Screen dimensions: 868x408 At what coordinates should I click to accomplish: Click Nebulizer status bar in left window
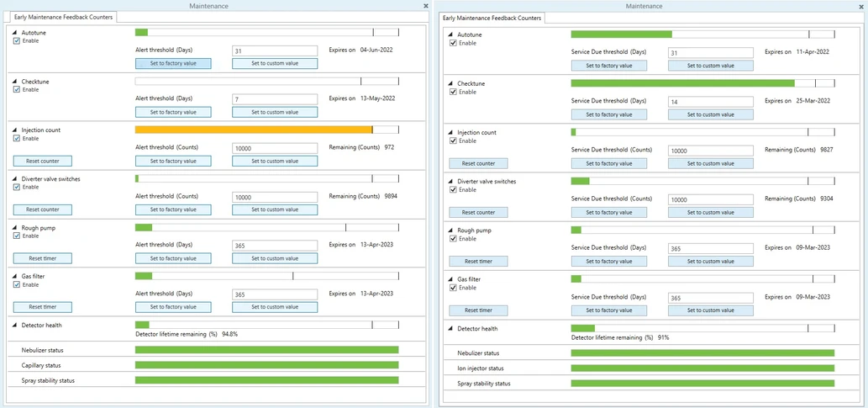267,350
